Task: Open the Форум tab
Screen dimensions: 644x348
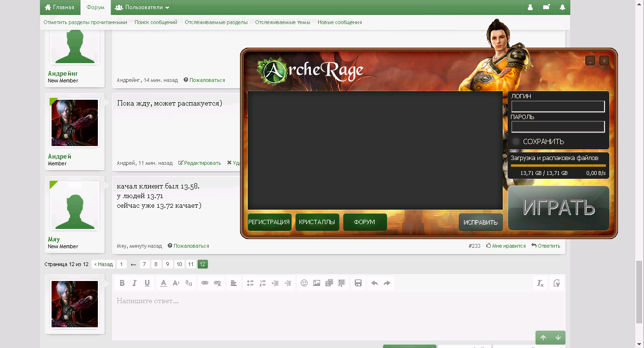Action: click(95, 7)
